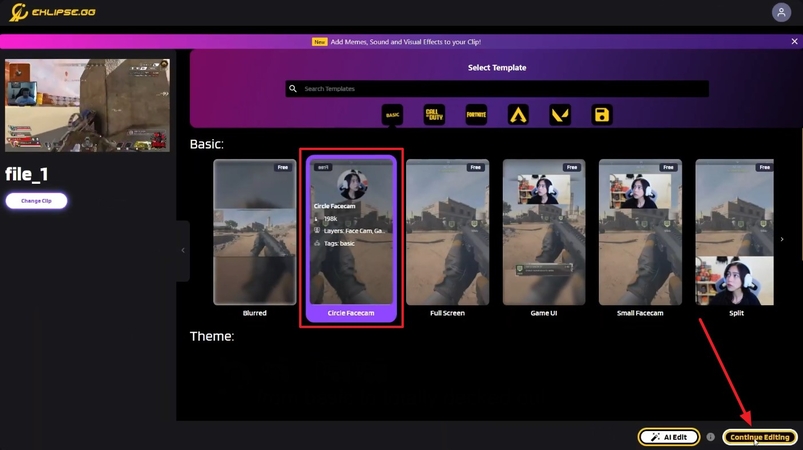
Task: Open the user profile icon
Action: (x=781, y=12)
